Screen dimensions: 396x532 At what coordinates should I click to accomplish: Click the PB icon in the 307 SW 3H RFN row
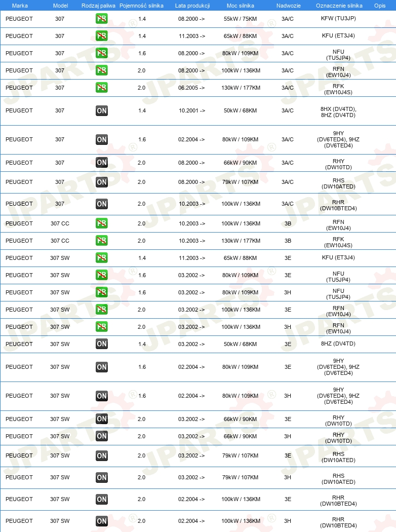tap(102, 327)
